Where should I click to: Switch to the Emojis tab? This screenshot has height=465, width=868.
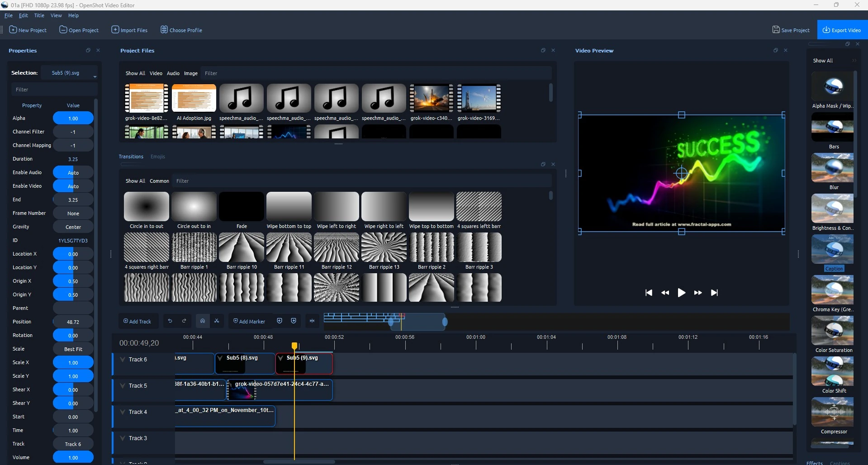157,157
